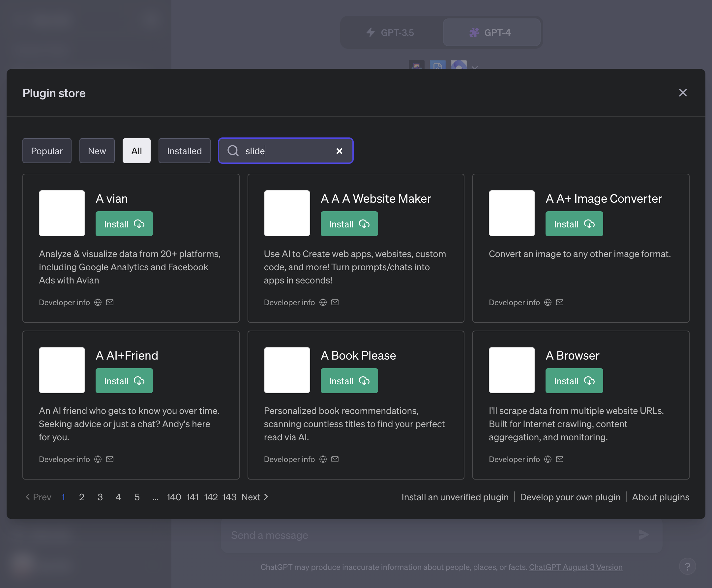712x588 pixels.
Task: Select the All filter tab
Action: click(136, 151)
